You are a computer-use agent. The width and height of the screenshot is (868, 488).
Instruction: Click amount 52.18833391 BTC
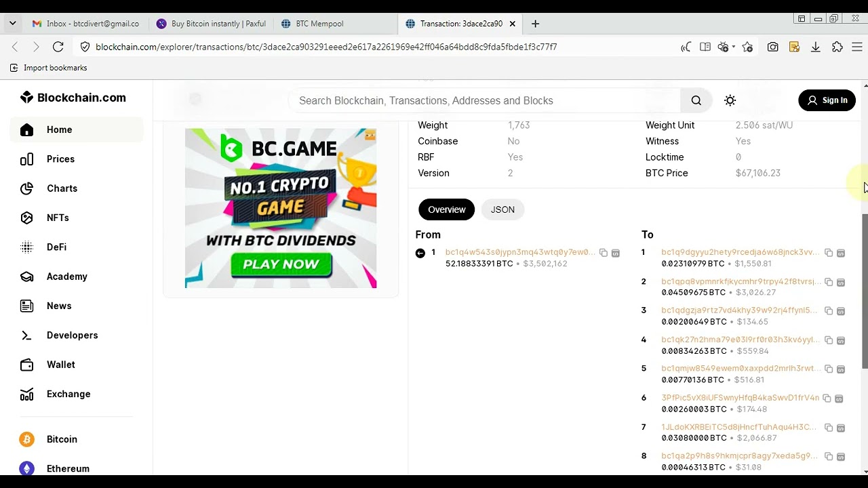[479, 264]
